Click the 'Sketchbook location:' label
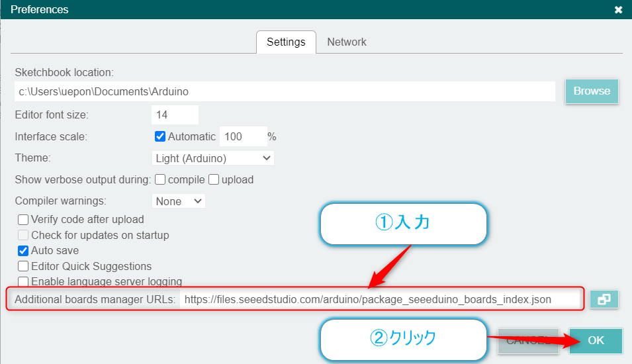632x364 pixels. pyautogui.click(x=64, y=73)
